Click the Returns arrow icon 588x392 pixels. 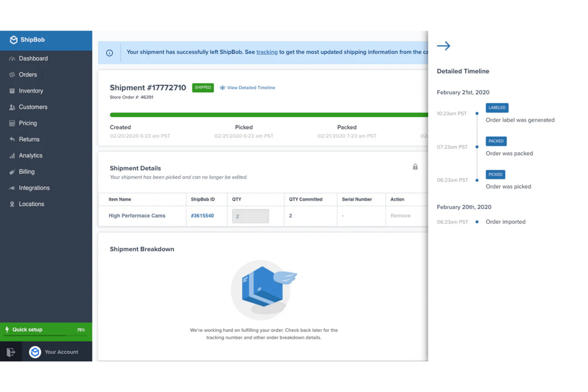12,139
